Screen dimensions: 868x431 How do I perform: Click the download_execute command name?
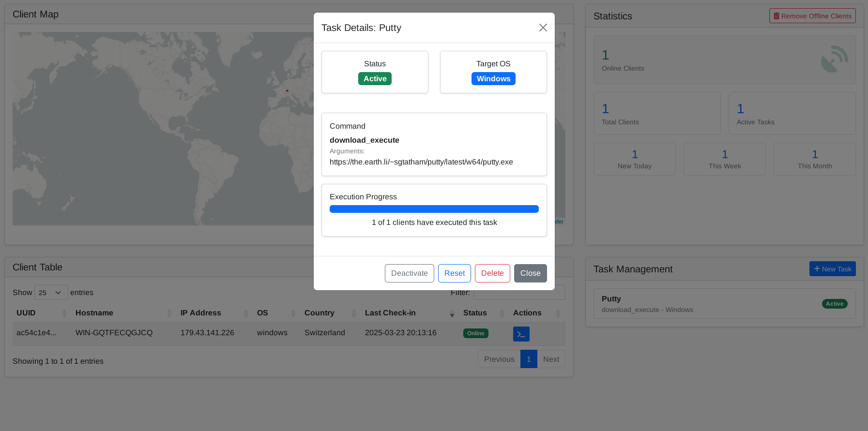[365, 140]
